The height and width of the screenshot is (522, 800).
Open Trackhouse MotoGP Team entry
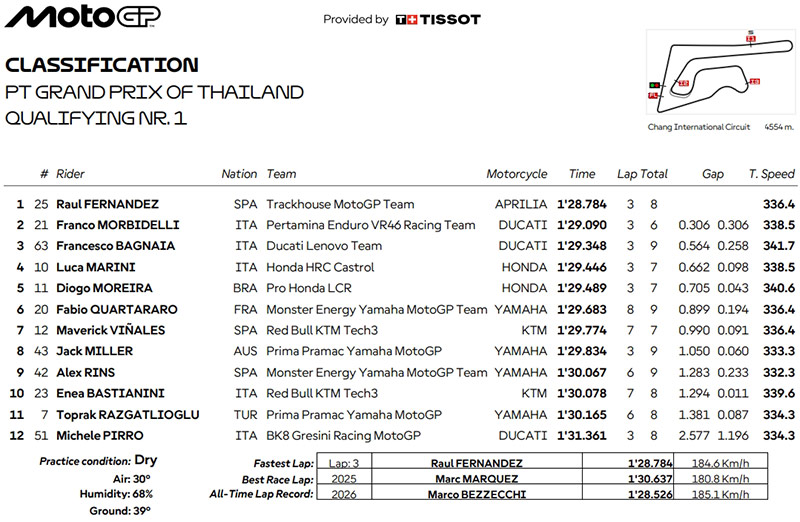click(339, 204)
